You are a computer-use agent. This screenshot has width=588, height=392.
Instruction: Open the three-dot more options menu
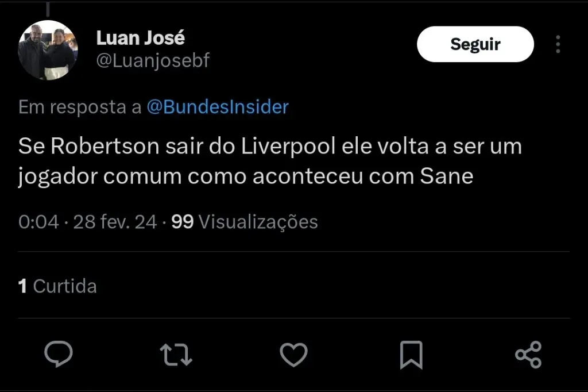tap(558, 44)
